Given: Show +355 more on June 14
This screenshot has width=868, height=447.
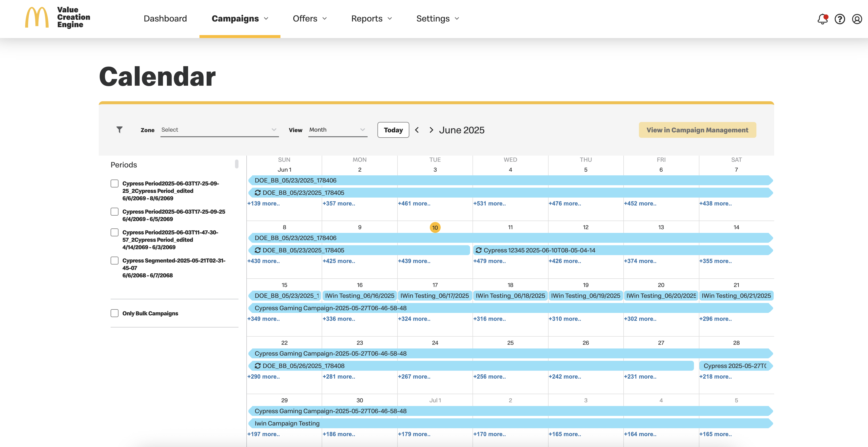Looking at the screenshot, I should pyautogui.click(x=715, y=261).
